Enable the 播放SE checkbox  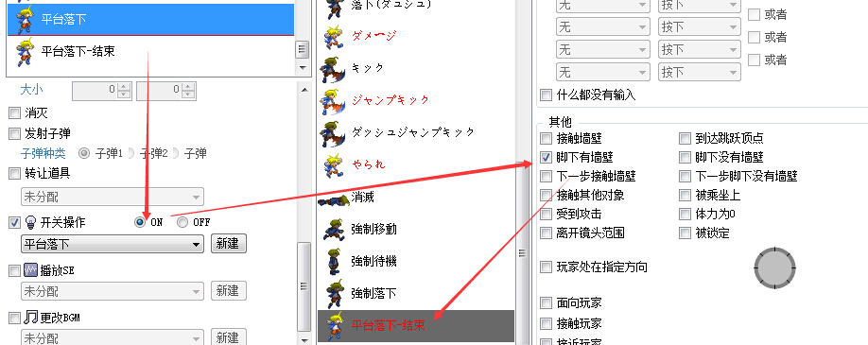[14, 270]
